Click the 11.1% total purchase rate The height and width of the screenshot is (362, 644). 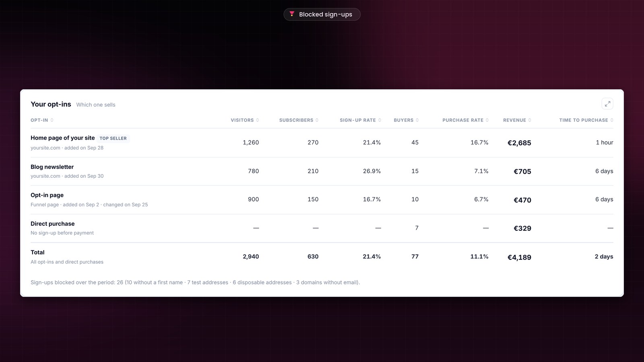[x=479, y=257]
